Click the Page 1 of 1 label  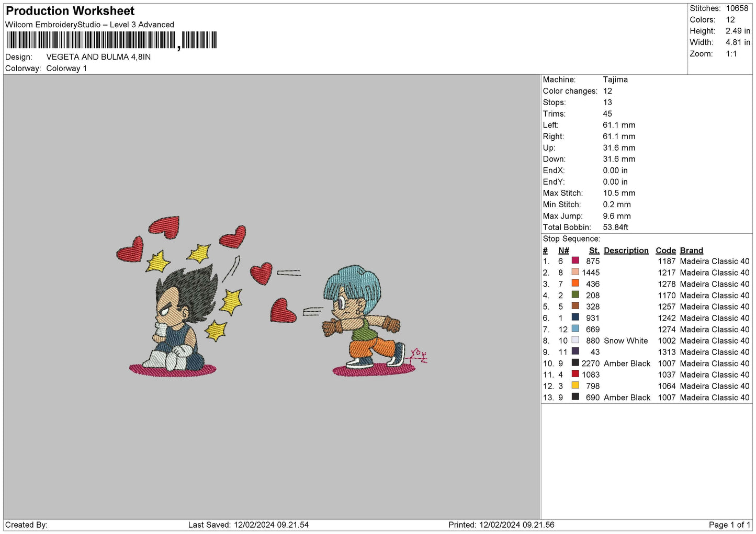729,525
